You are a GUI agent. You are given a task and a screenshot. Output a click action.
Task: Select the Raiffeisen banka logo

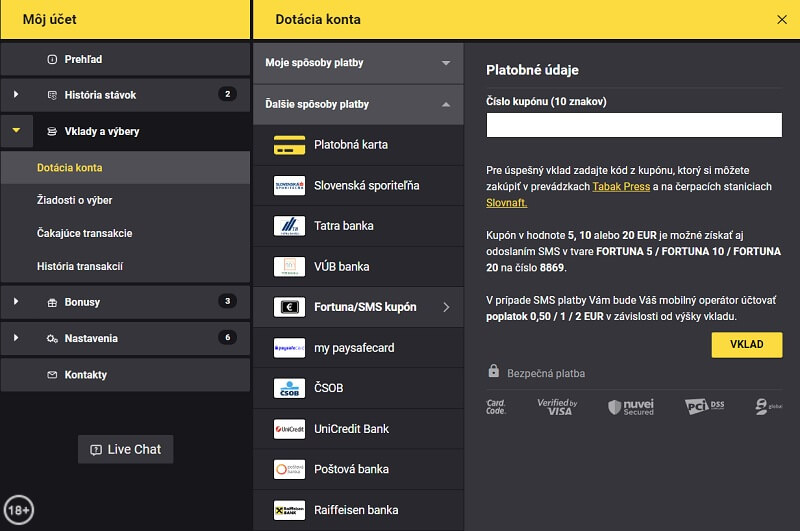tap(289, 510)
